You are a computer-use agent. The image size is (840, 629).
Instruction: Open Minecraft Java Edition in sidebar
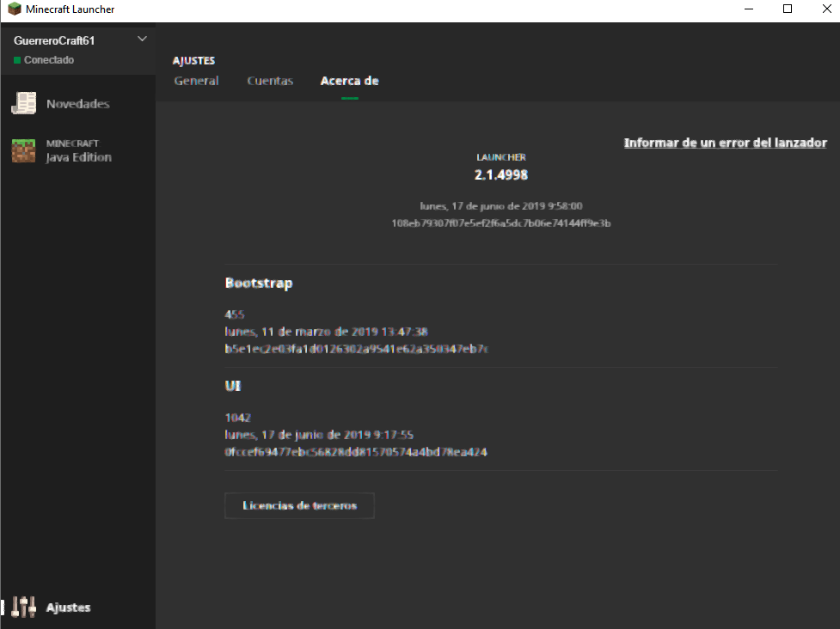(x=78, y=150)
